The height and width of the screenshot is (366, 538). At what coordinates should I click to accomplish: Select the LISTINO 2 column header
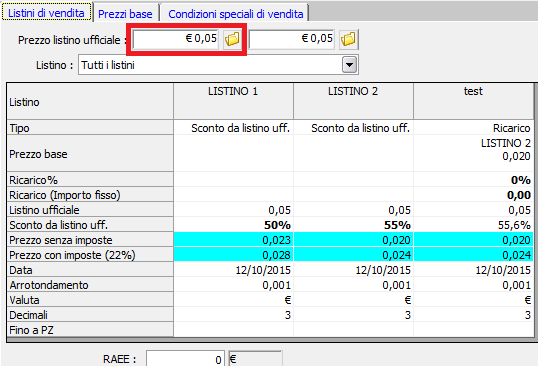coord(353,102)
